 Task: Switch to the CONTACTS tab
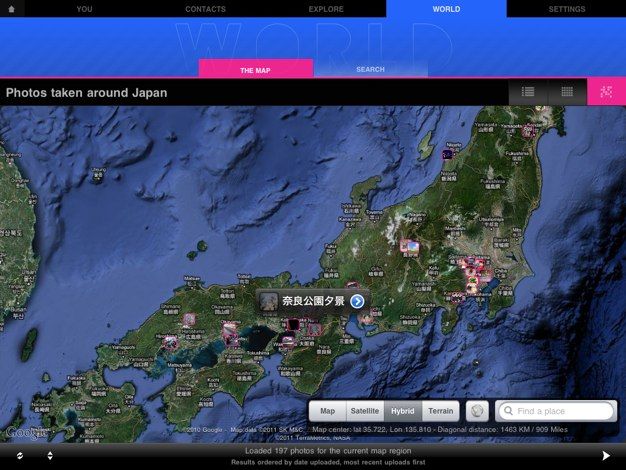(x=205, y=9)
